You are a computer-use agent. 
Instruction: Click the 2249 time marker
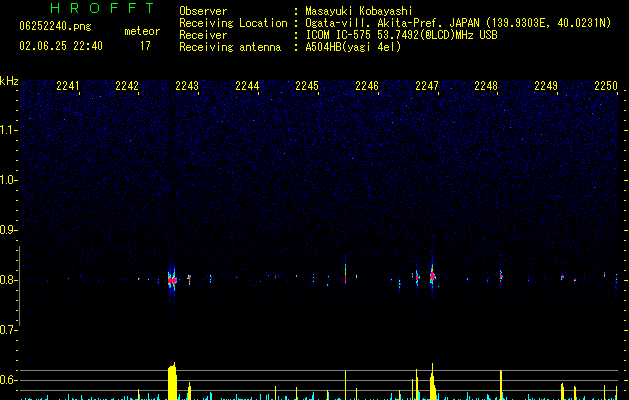546,86
